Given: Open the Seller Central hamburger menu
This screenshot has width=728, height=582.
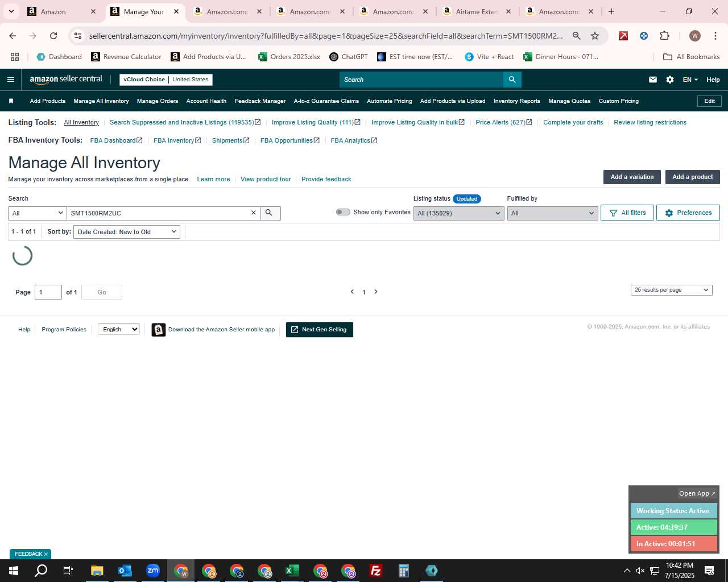Looking at the screenshot, I should (x=11, y=80).
